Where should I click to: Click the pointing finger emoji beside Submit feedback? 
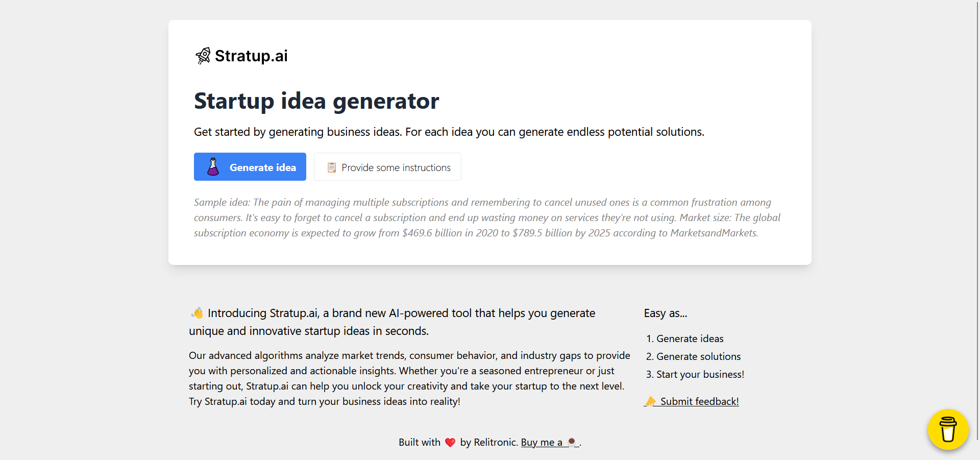(650, 401)
